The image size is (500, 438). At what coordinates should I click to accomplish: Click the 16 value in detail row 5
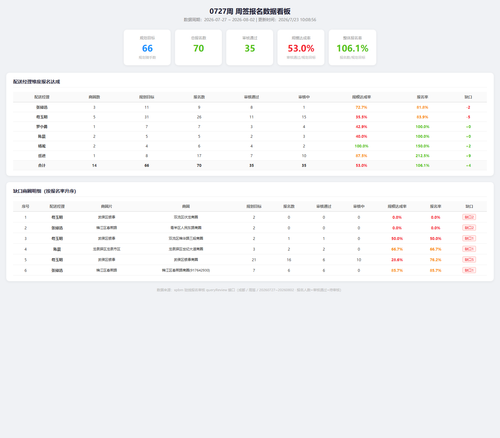(x=289, y=260)
